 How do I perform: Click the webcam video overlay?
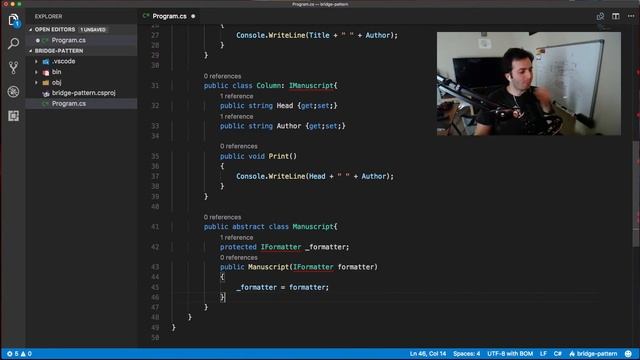coord(529,84)
